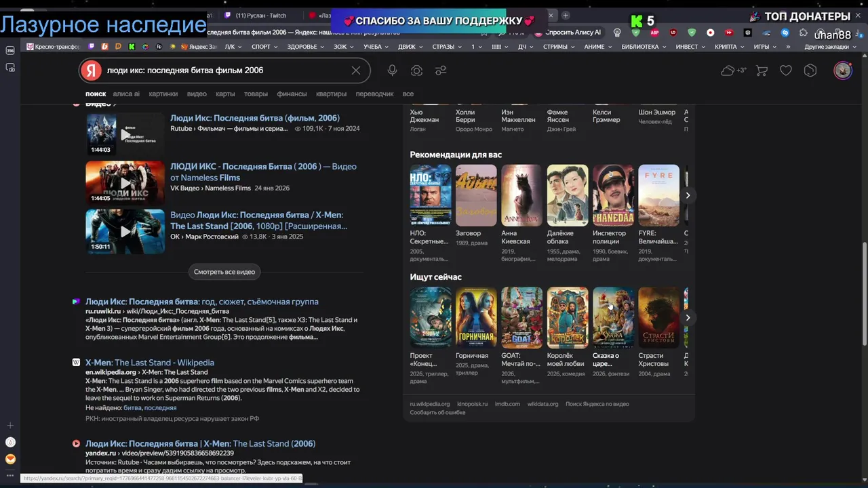868x488 pixels.
Task: Open the hexagon services icon
Action: [x=810, y=70]
